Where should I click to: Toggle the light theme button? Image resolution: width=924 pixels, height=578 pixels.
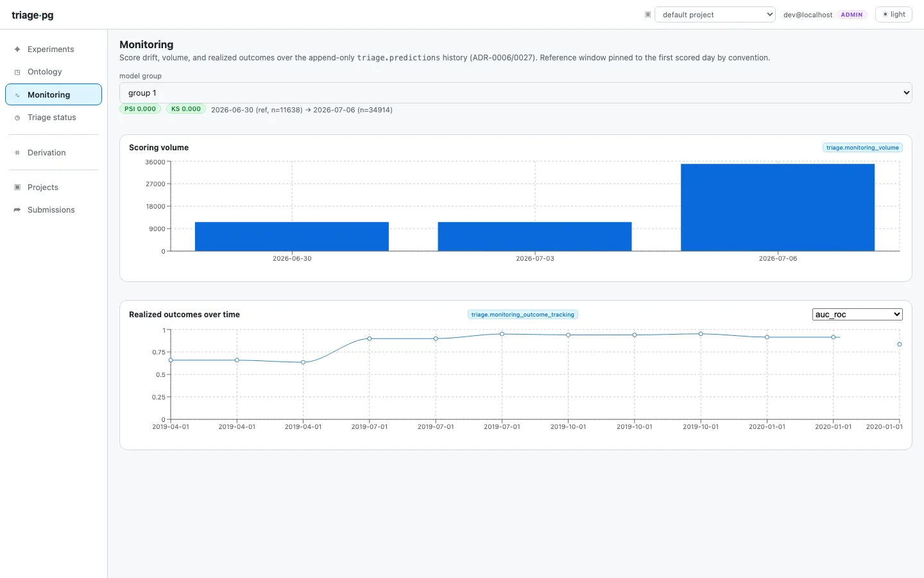[x=893, y=14]
